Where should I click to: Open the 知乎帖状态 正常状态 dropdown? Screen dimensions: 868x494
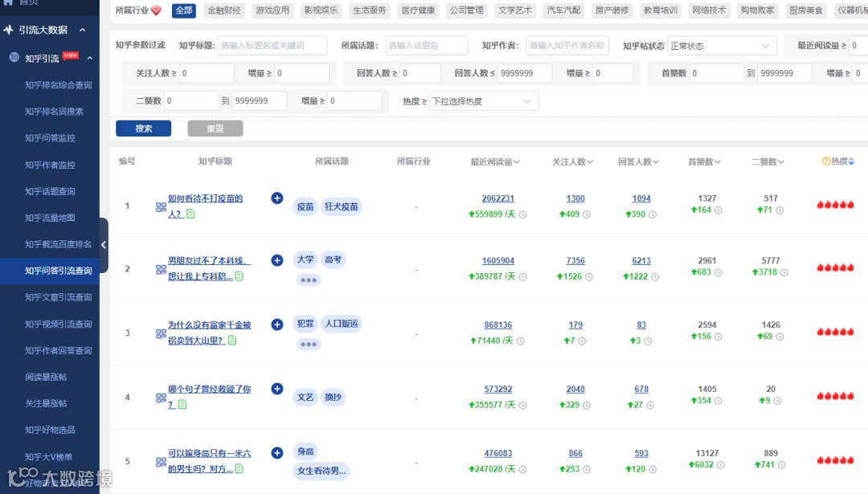(x=721, y=46)
